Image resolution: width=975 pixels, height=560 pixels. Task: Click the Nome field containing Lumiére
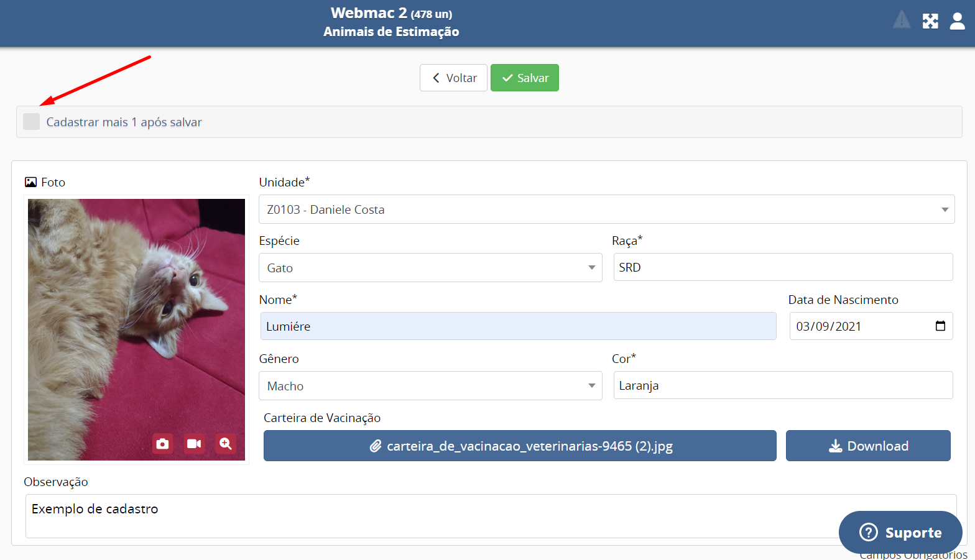point(518,326)
